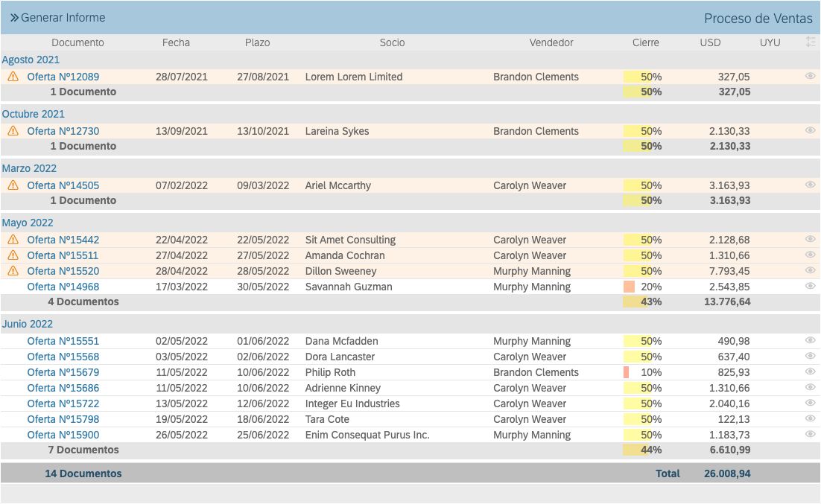Click warning triangle on Oferta Nº14505 row
This screenshot has width=821, height=504.
coord(13,185)
